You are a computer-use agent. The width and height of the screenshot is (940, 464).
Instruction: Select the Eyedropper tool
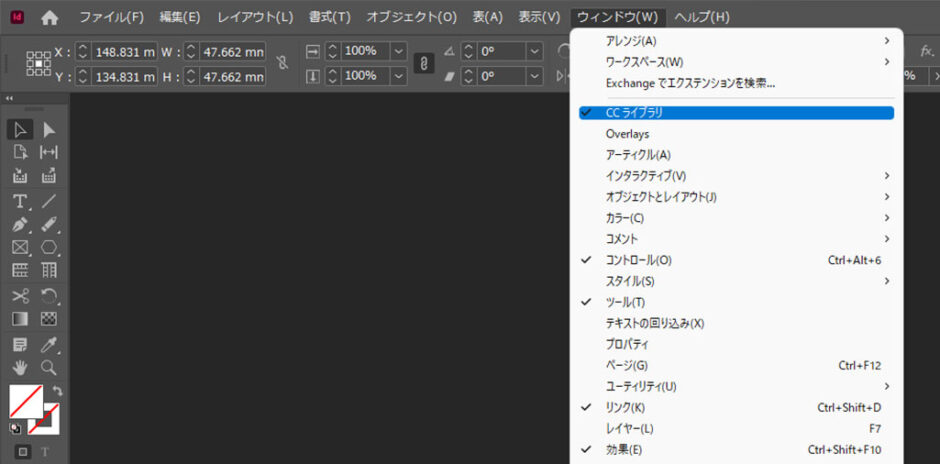click(x=49, y=345)
